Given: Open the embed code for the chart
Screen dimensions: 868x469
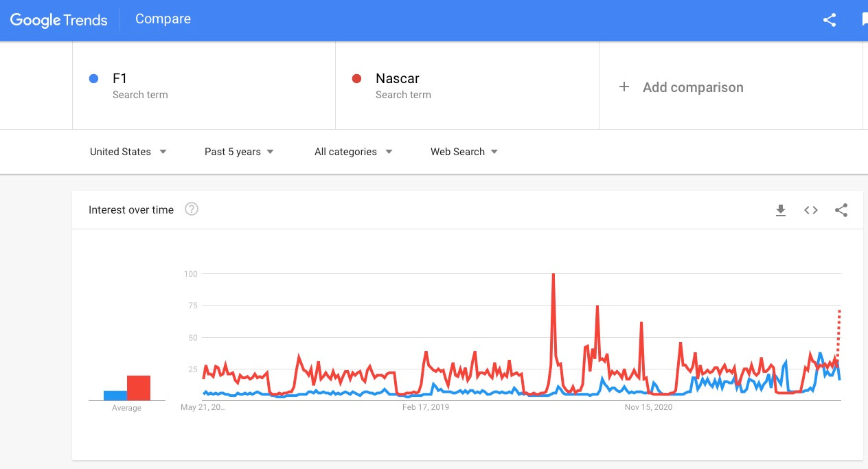Looking at the screenshot, I should (x=810, y=210).
